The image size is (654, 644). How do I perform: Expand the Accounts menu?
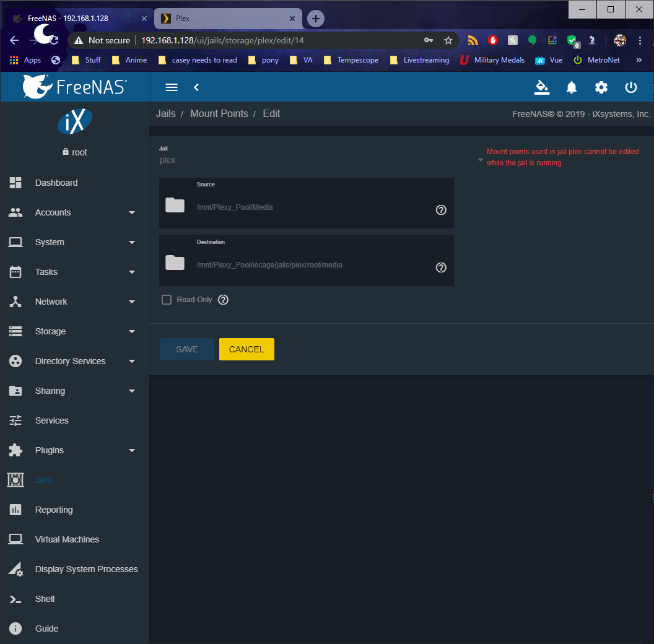coord(75,212)
